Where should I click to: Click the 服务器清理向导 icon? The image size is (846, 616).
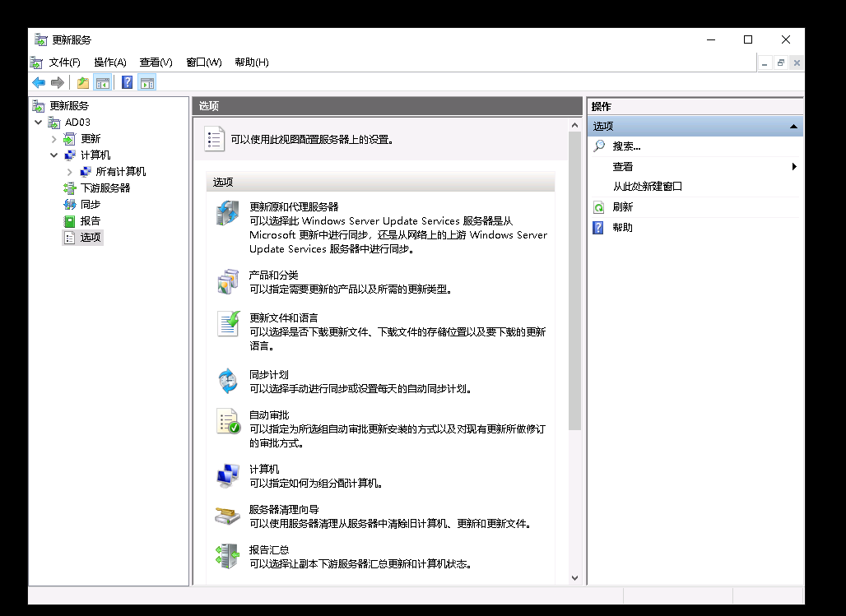point(227,516)
